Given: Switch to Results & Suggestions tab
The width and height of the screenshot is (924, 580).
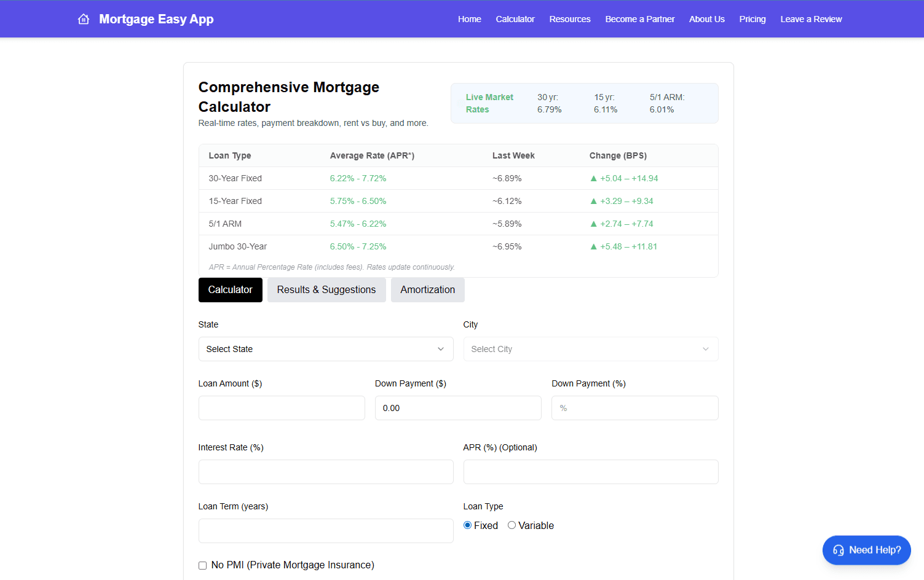Looking at the screenshot, I should coord(326,290).
